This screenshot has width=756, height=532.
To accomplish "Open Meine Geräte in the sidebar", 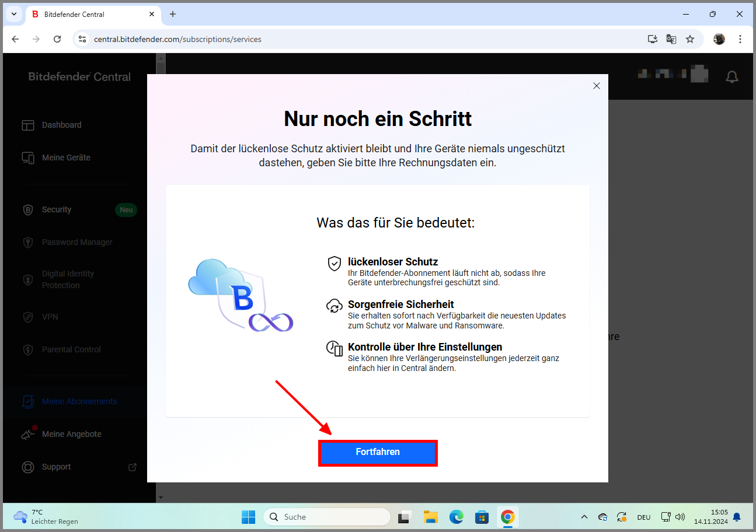I will (66, 157).
